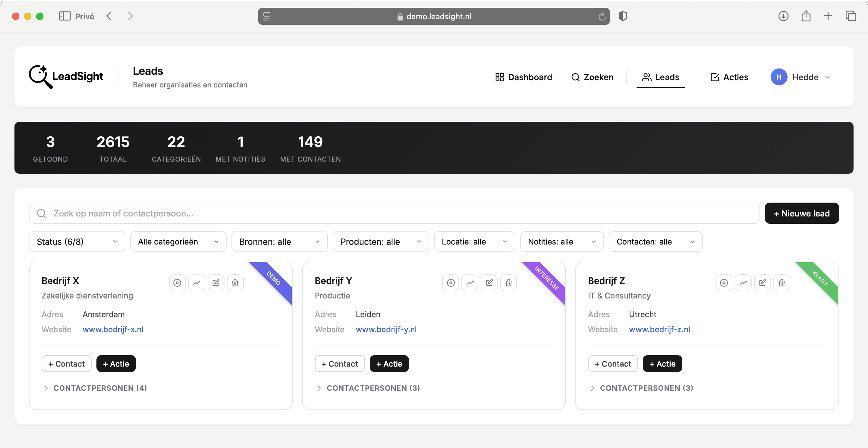This screenshot has height=448, width=868.
Task: View activity trend for Bedrijf Y
Action: [470, 283]
